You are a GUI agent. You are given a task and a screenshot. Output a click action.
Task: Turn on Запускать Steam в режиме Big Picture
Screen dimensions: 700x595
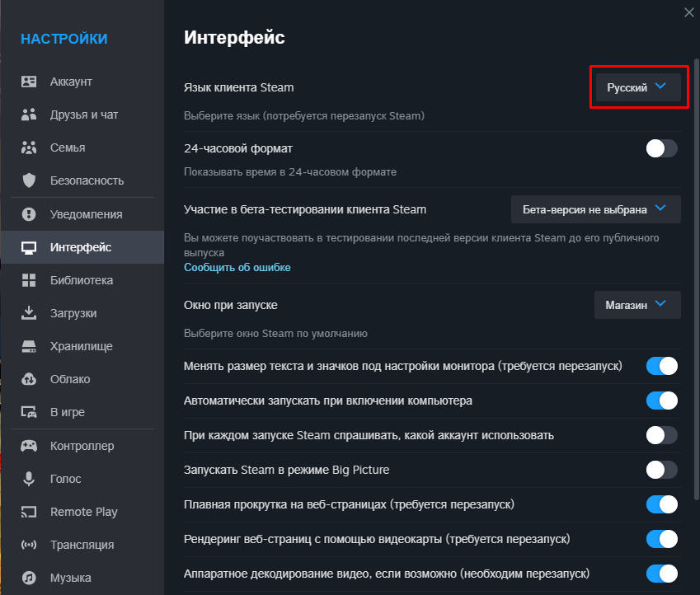(661, 470)
